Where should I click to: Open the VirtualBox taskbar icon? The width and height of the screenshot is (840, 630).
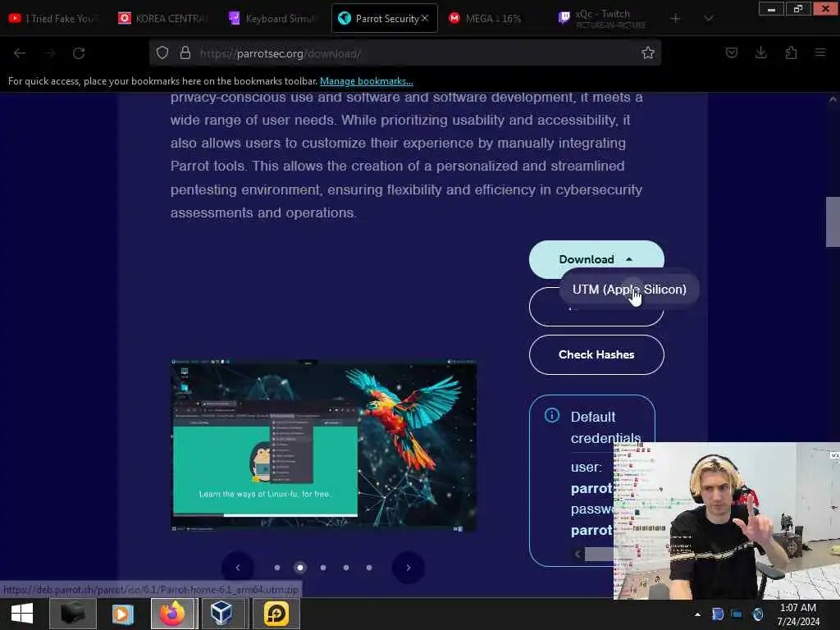(221, 614)
